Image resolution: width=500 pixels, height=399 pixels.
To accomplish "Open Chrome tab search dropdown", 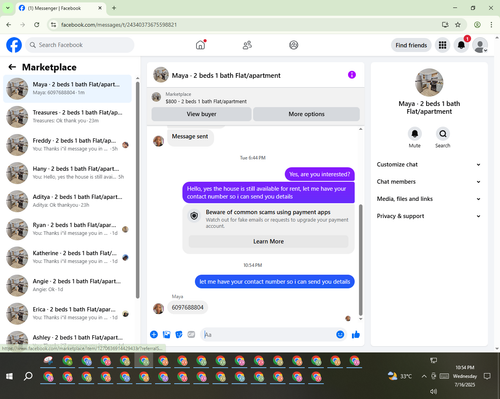I will 7,8.
